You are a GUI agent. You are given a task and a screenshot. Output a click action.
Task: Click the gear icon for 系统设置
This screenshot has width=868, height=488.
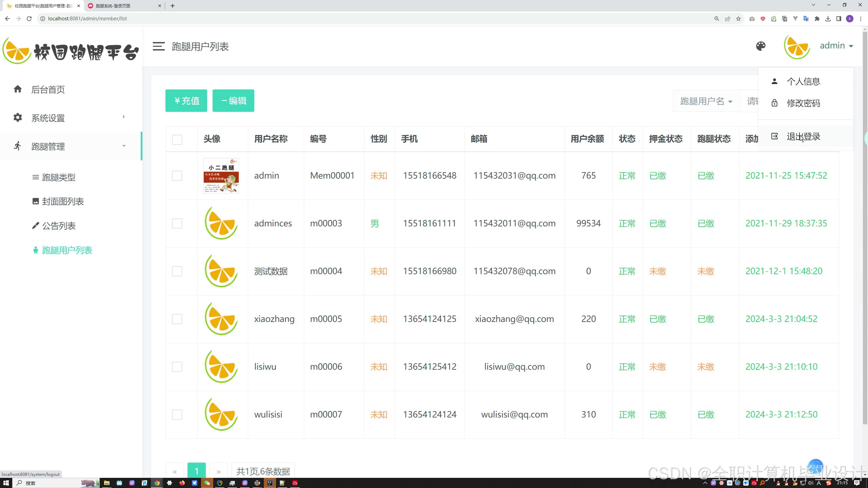tap(18, 118)
